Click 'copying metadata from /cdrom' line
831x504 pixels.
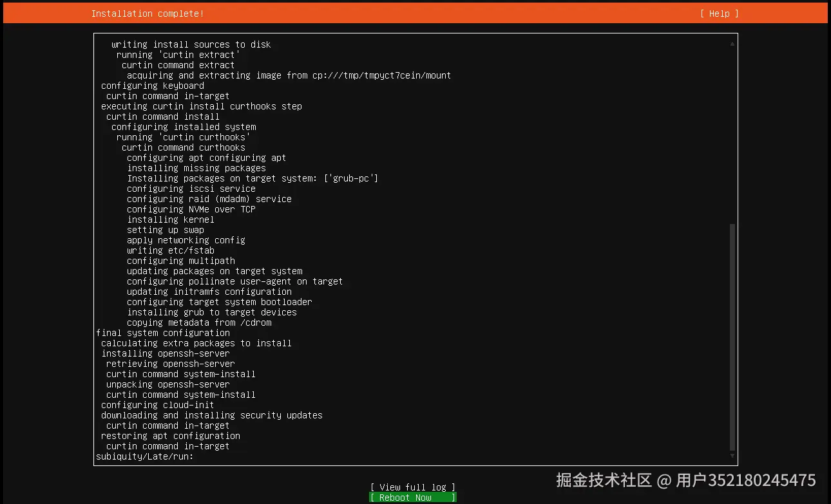[x=199, y=322]
